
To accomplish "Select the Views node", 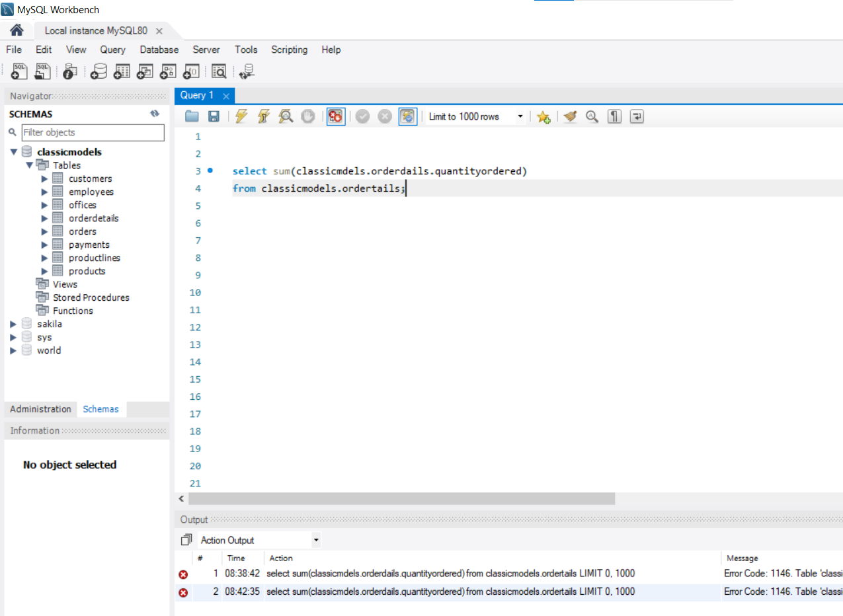I will [x=65, y=284].
